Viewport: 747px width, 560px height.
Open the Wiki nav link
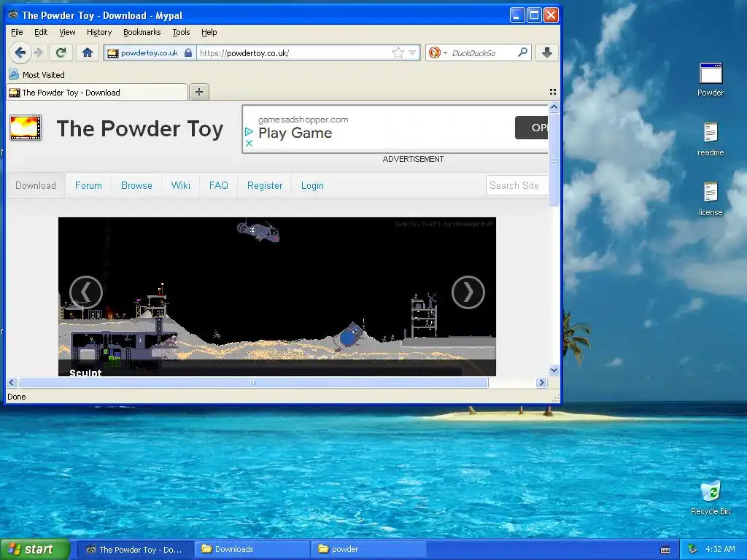coord(181,185)
